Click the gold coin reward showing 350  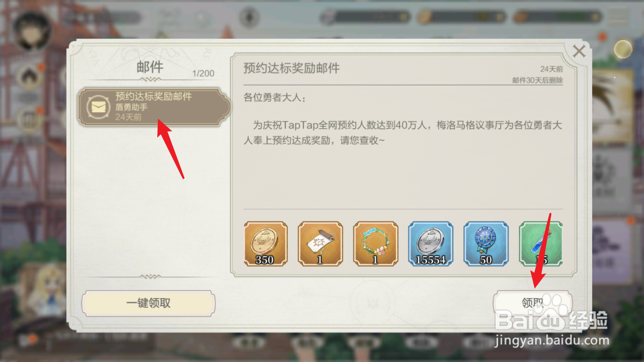tap(266, 244)
